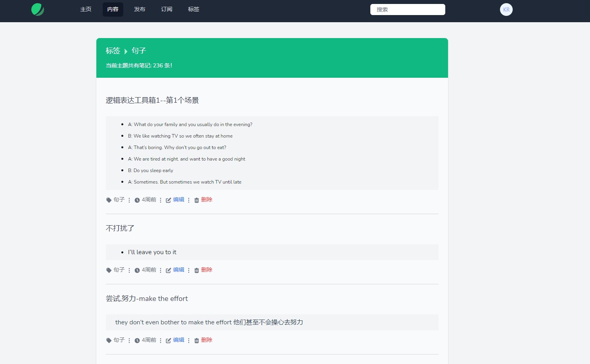Click 4周前 timestamp under make the effort note
The image size is (590, 364).
pyautogui.click(x=149, y=340)
